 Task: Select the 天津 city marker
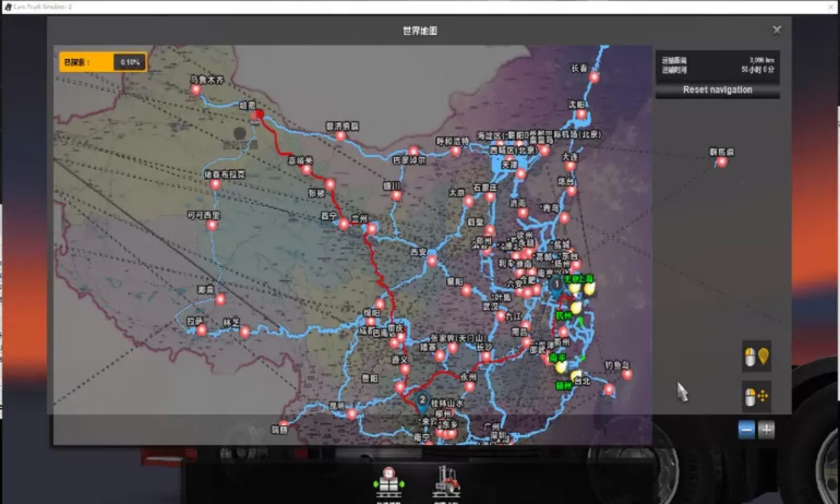[520, 174]
